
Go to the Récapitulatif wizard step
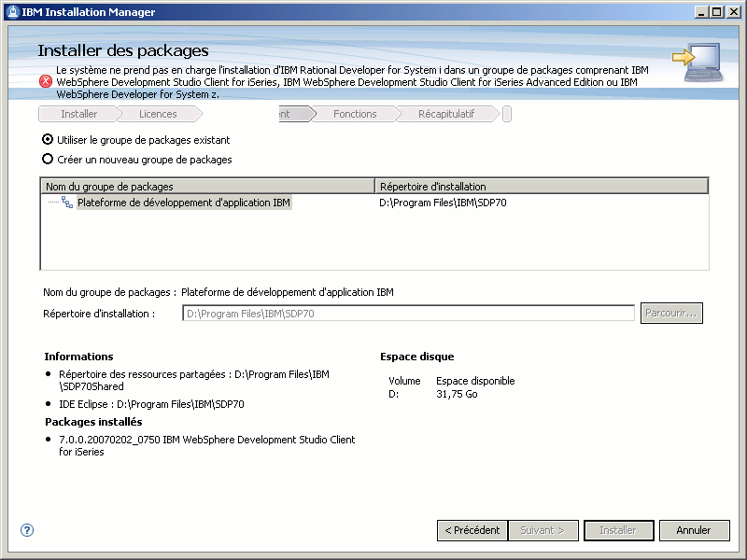click(446, 114)
